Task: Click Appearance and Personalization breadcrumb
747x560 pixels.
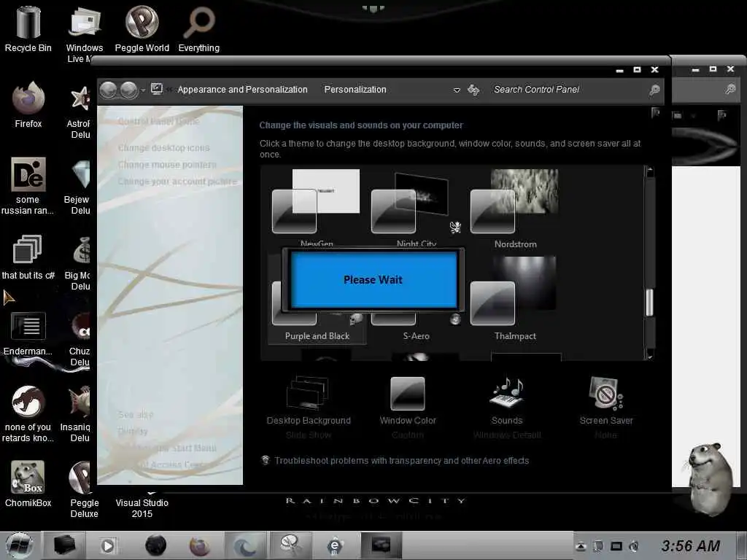Action: (242, 90)
